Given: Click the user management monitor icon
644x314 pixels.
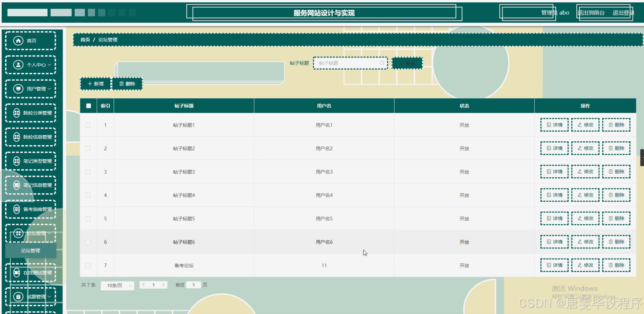Looking at the screenshot, I should tap(18, 89).
